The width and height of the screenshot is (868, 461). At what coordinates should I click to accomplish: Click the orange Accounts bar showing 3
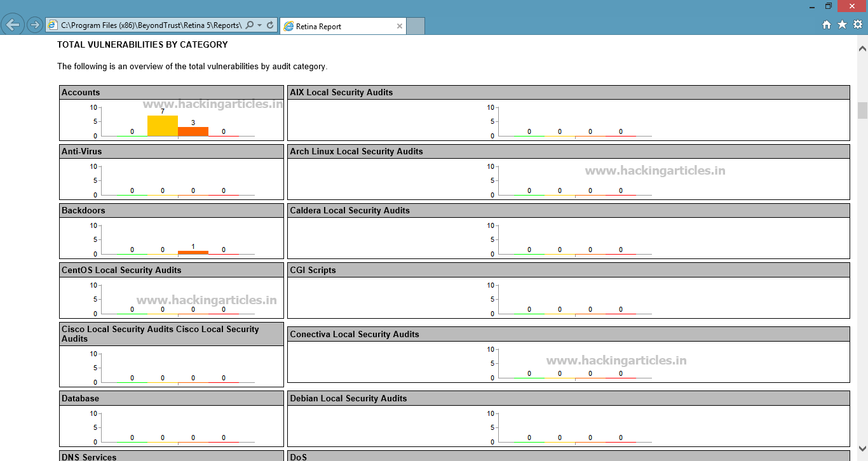coord(193,131)
